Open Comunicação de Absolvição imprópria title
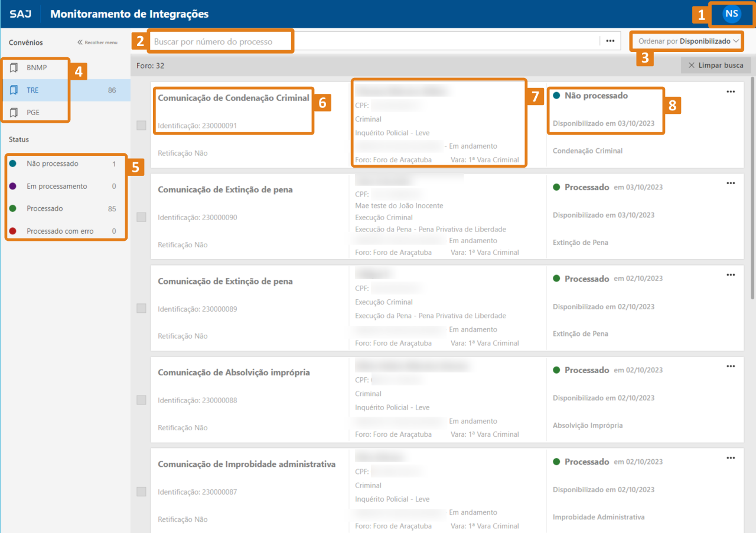The image size is (756, 533). tap(233, 372)
